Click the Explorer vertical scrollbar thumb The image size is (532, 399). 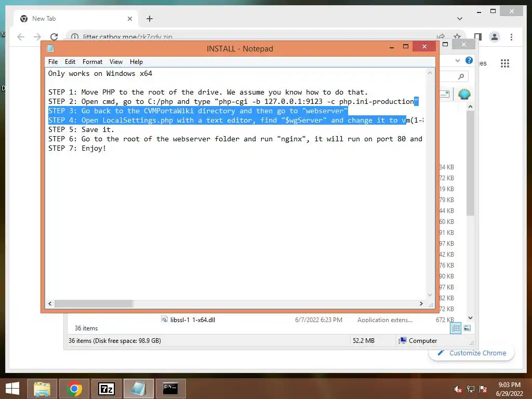(x=470, y=163)
